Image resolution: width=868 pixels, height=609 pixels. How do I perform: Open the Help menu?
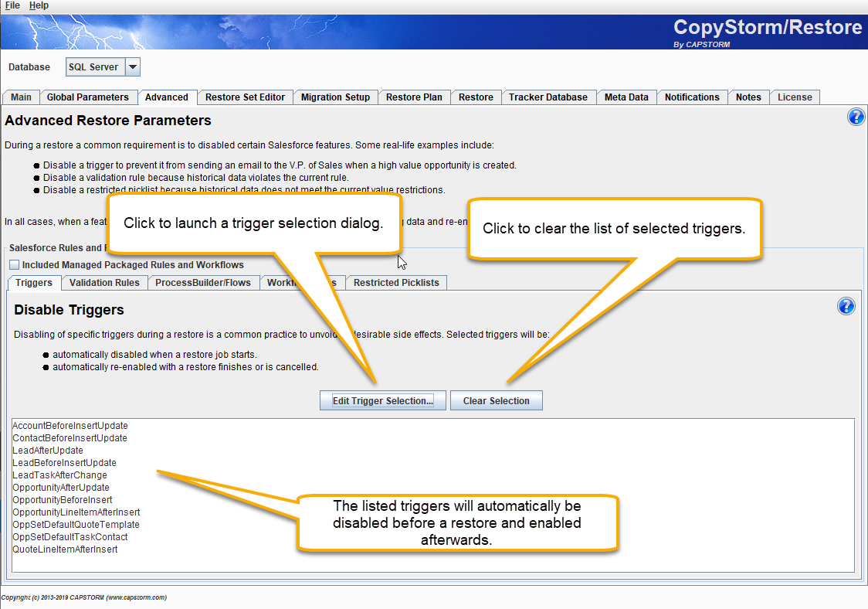pos(39,5)
